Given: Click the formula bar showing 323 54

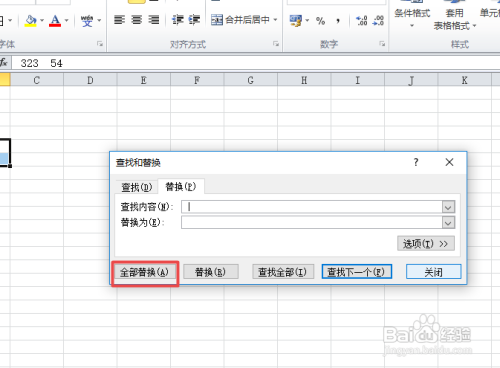Looking at the screenshot, I should click(256, 63).
